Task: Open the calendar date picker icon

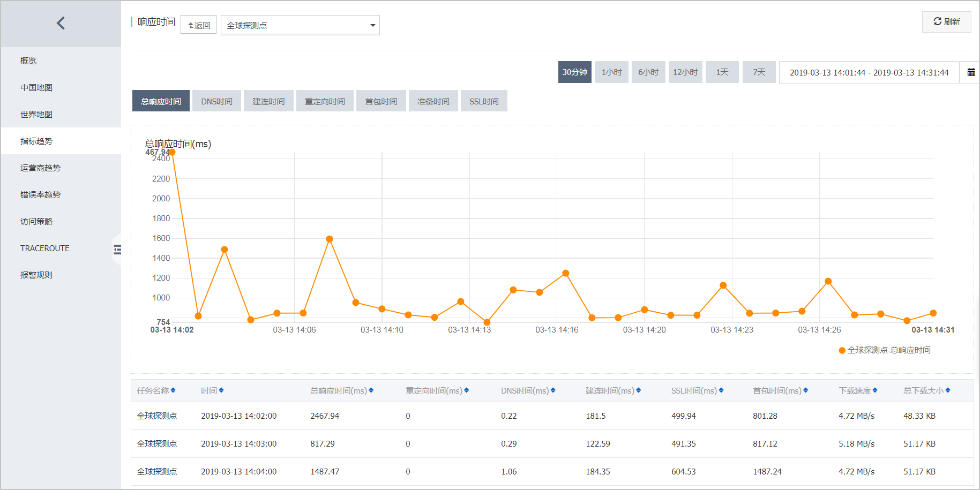Action: coord(971,72)
